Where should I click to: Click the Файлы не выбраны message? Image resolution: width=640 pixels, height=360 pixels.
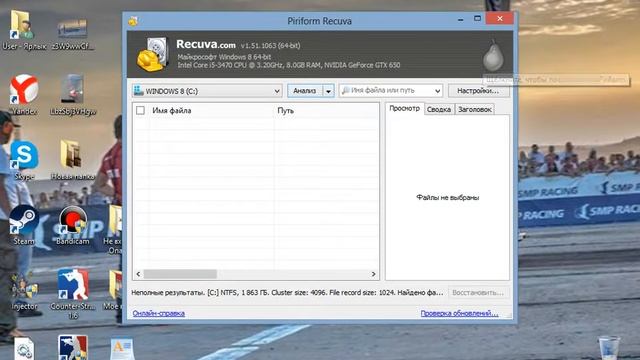click(x=448, y=198)
